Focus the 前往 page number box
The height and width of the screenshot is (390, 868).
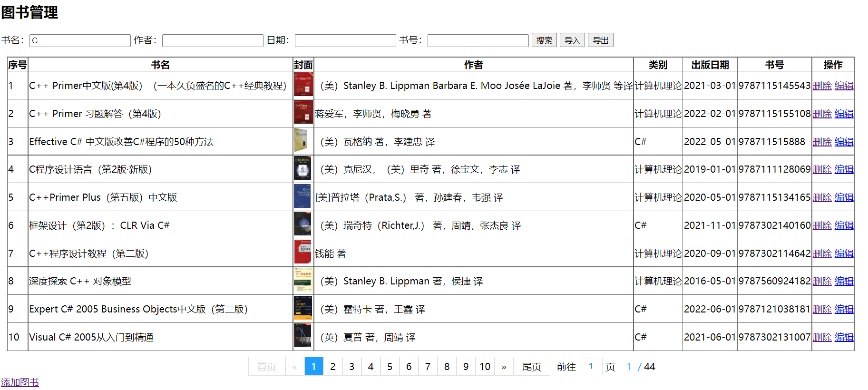pos(591,366)
